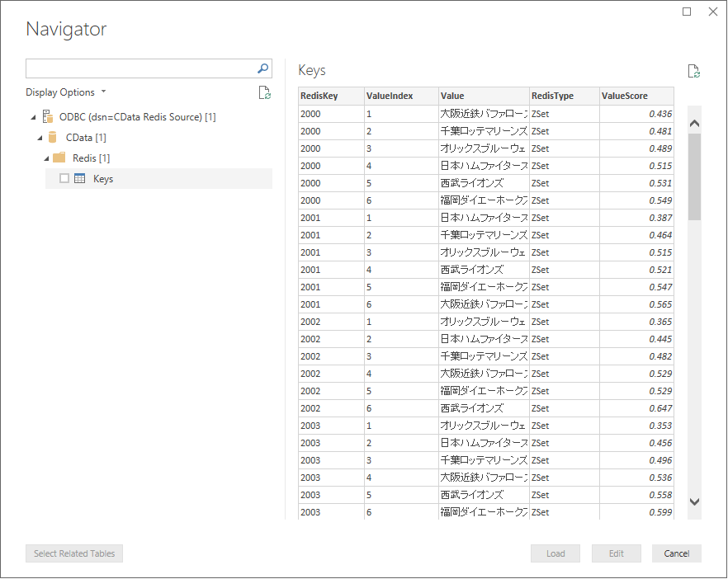
Task: Click the preview scroll-down arrow
Action: [x=695, y=501]
